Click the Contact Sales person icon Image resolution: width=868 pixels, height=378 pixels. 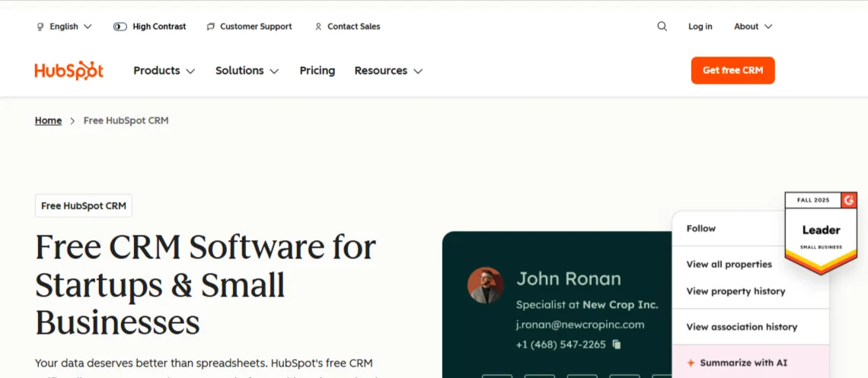(x=318, y=27)
